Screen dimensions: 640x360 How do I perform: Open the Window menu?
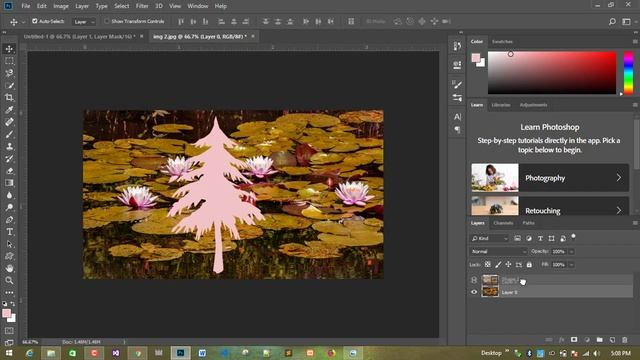198,6
